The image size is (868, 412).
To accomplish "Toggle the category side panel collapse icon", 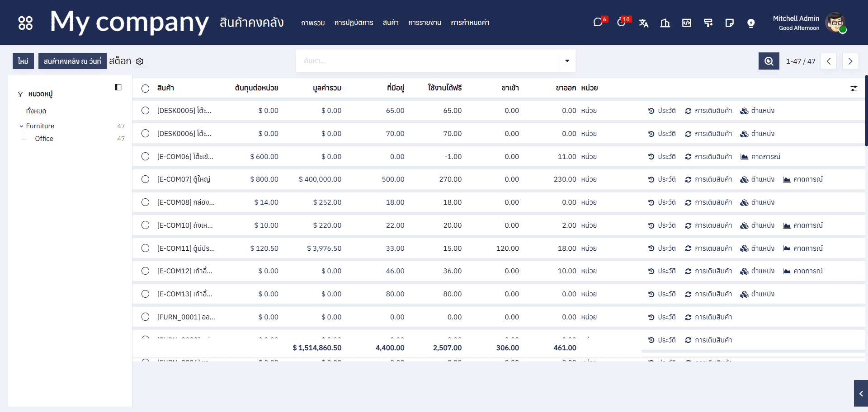I will (x=118, y=87).
